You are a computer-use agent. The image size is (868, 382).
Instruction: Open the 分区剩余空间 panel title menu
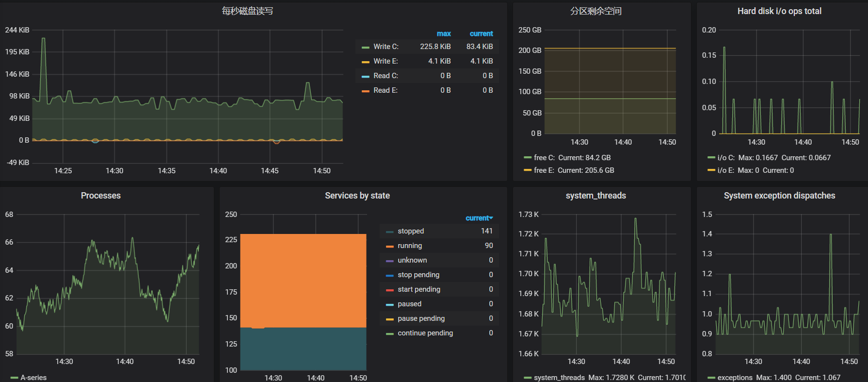[x=595, y=11]
